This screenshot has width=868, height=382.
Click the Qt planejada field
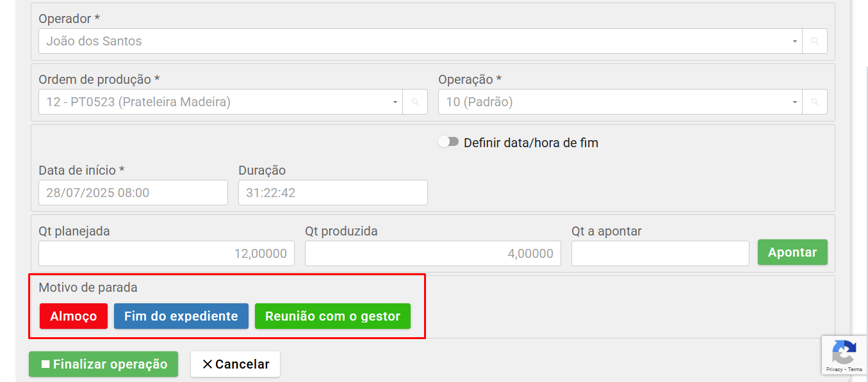(x=167, y=253)
